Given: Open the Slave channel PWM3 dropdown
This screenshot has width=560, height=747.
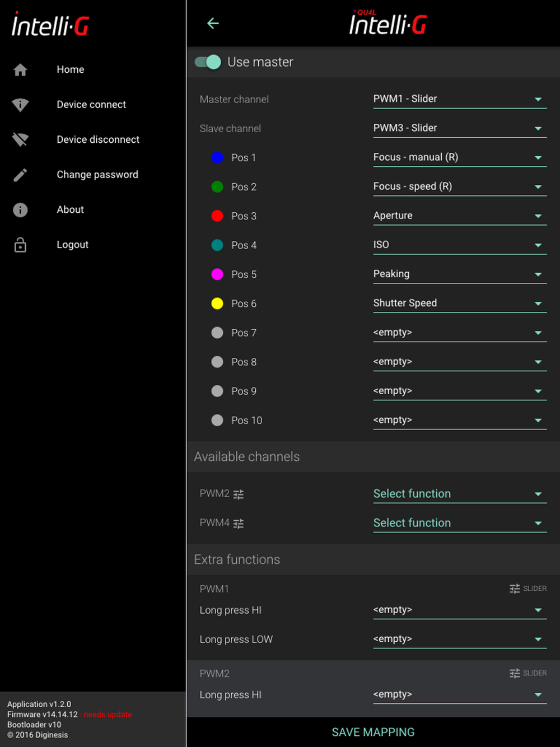Looking at the screenshot, I should click(x=459, y=128).
